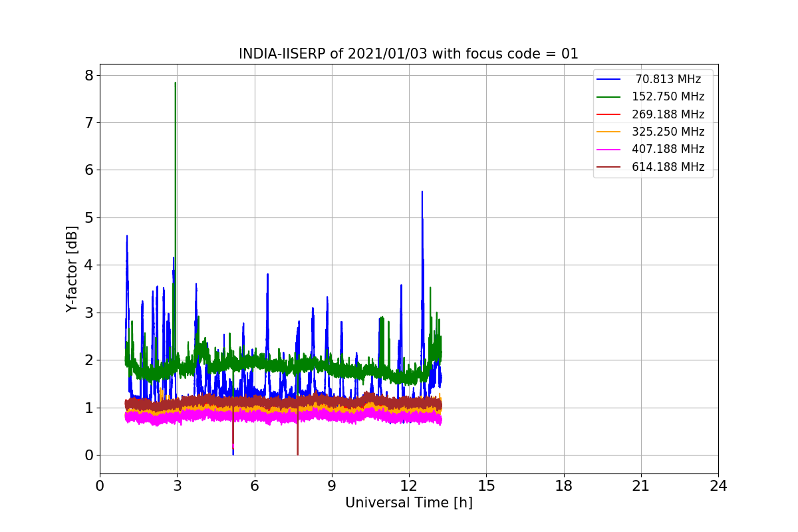Image resolution: width=798 pixels, height=532 pixels.
Task: Click y-axis tick label 8
Action: 88,75
